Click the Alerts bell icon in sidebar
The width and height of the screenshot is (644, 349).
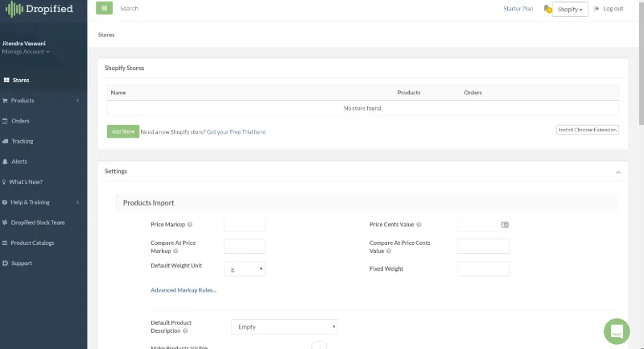tap(5, 161)
